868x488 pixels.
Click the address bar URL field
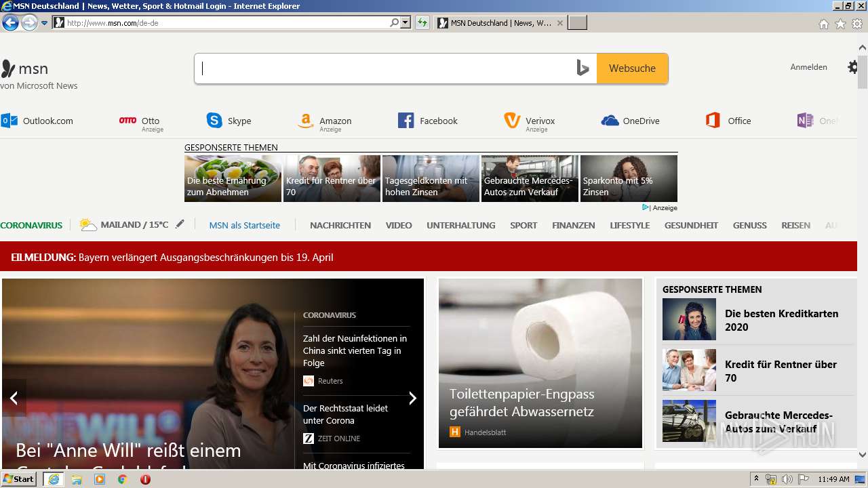click(x=226, y=23)
